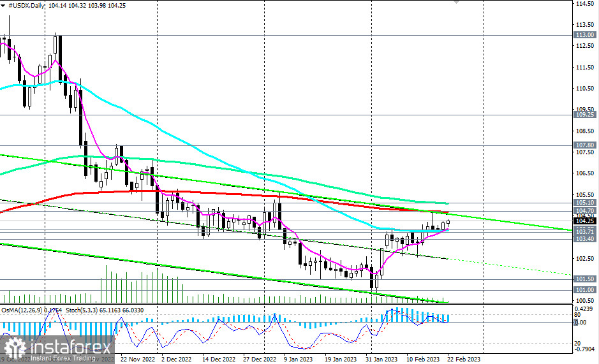Click the 113.00 horizontal level label

click(x=585, y=35)
